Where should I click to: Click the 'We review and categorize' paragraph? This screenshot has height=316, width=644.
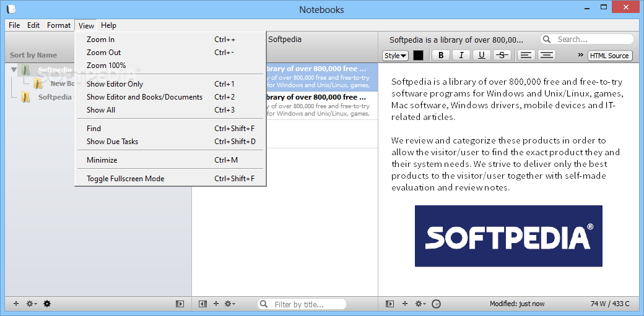[x=505, y=164]
